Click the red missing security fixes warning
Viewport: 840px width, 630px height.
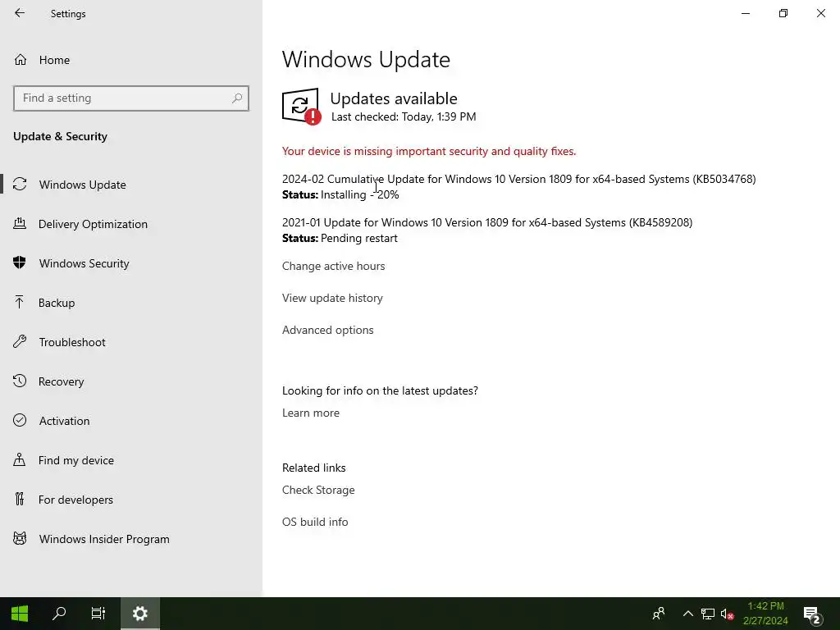pyautogui.click(x=428, y=151)
